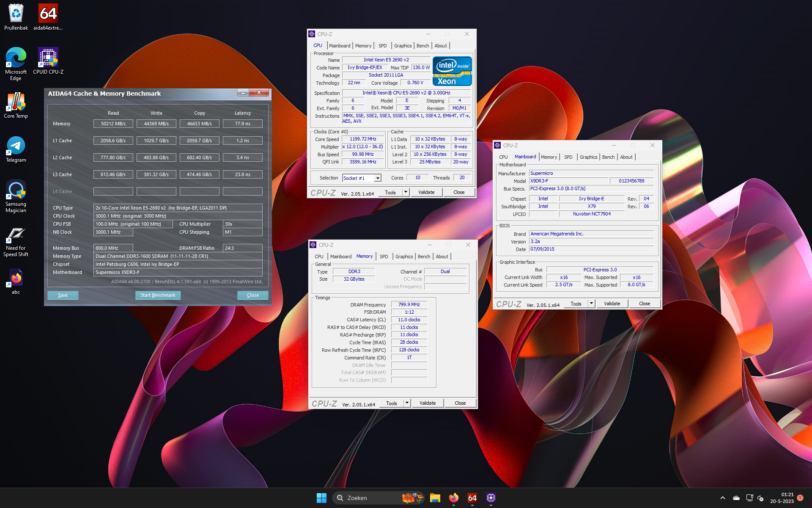Select Bench tab in the Mainboard CPU-Z window
The width and height of the screenshot is (812, 508).
click(x=608, y=157)
